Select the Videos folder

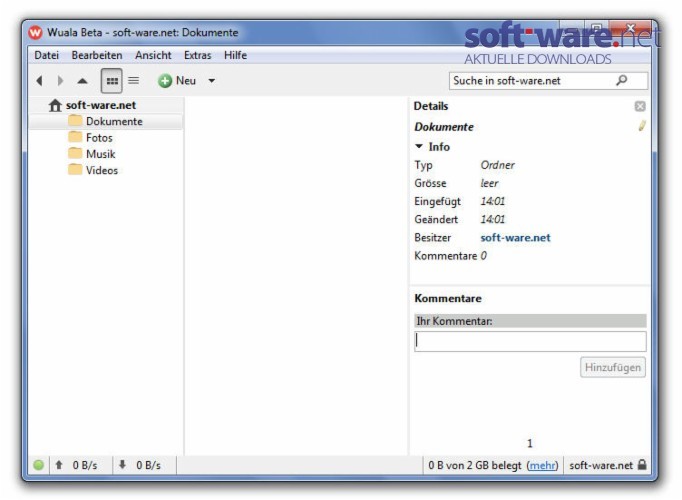click(x=102, y=170)
